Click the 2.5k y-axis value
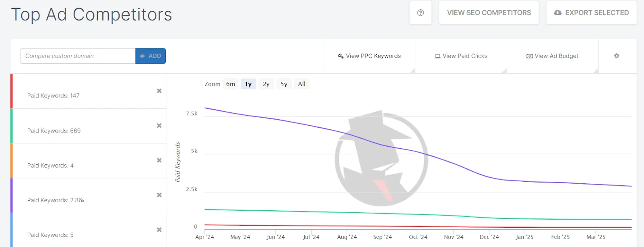The width and height of the screenshot is (644, 247). [192, 189]
